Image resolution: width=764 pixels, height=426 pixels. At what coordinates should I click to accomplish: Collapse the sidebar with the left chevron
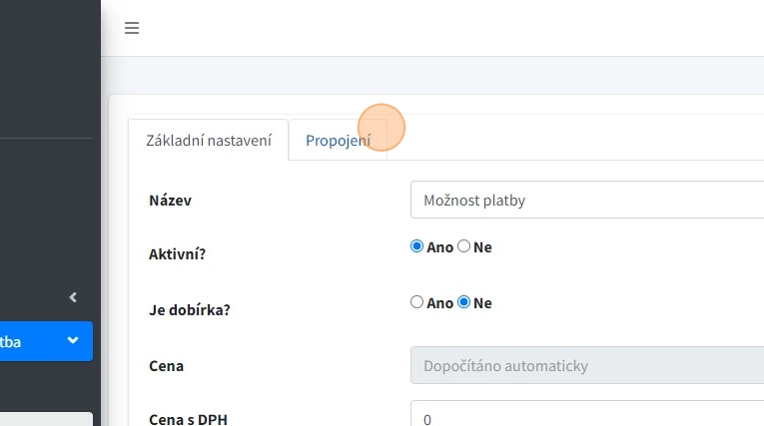tap(73, 297)
